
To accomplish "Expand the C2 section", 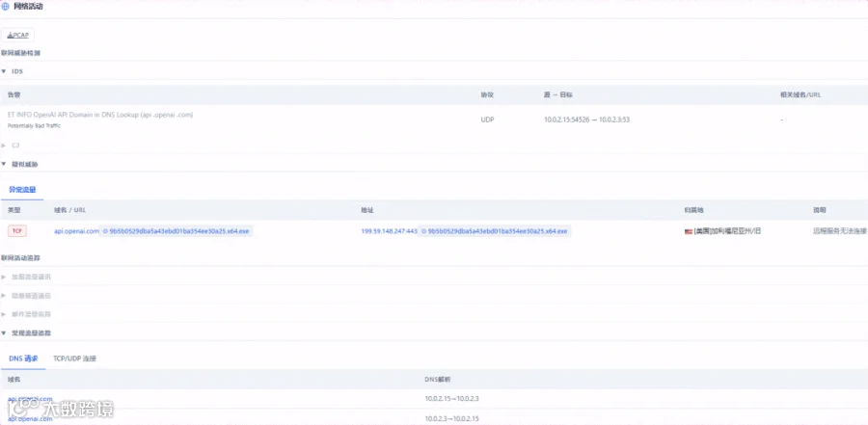I will coord(4,146).
